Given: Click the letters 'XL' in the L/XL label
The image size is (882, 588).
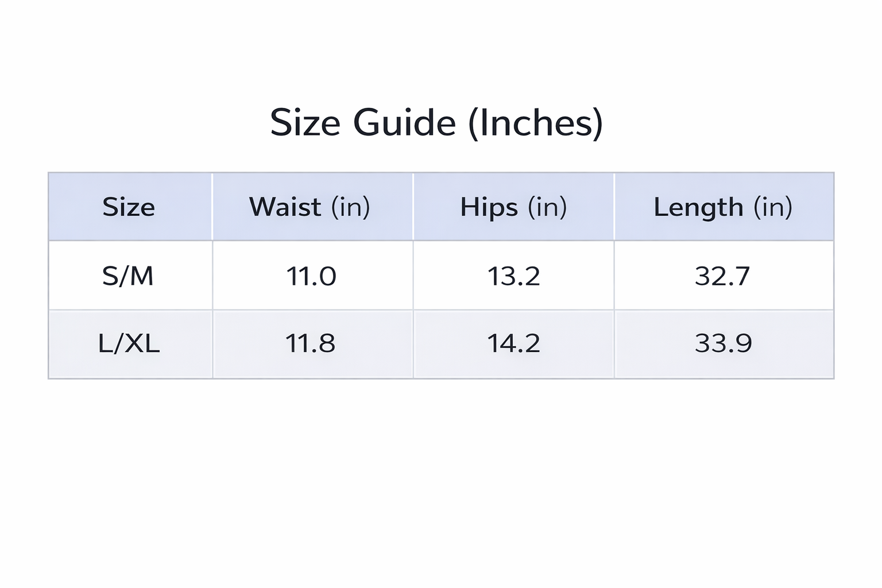Looking at the screenshot, I should pos(142,343).
